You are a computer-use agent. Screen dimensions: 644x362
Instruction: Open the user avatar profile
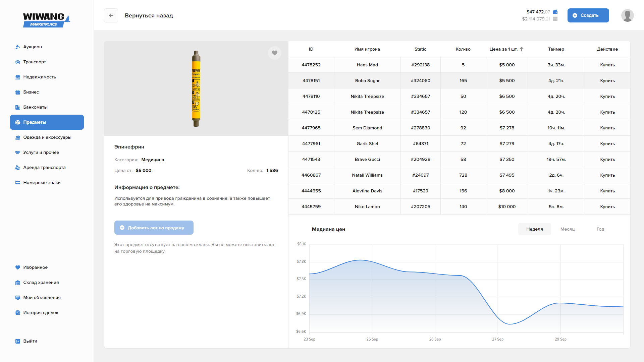(x=627, y=15)
